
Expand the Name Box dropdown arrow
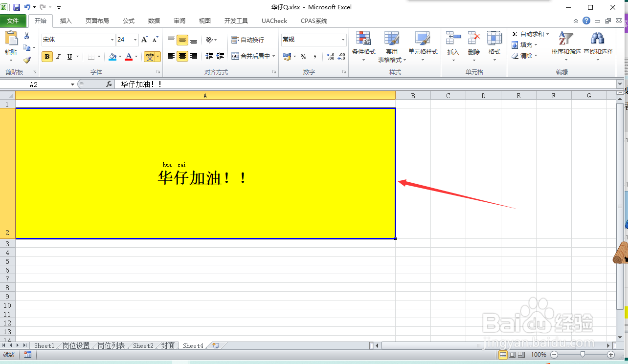tap(72, 84)
